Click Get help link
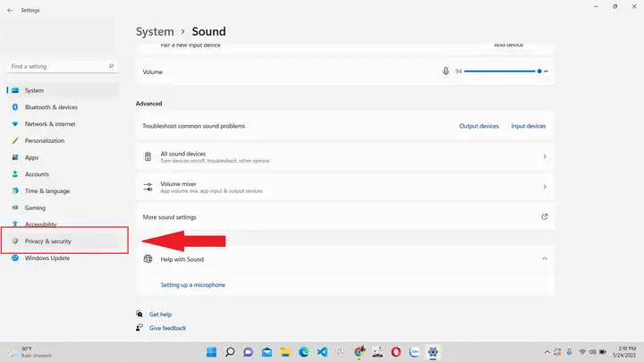 click(161, 315)
